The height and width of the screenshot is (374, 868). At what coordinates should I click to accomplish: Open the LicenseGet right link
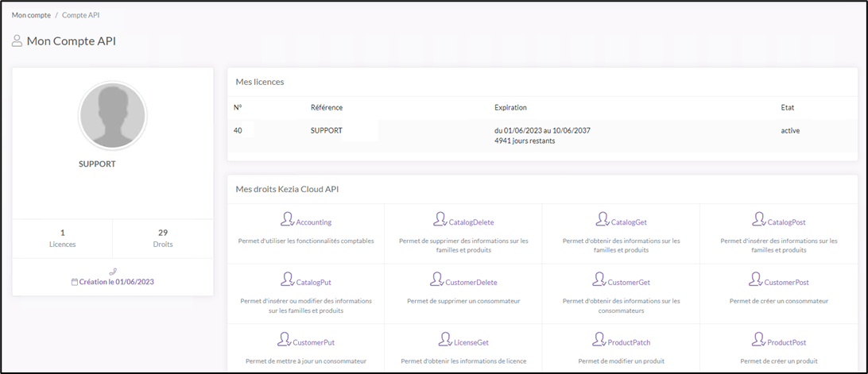pos(471,342)
